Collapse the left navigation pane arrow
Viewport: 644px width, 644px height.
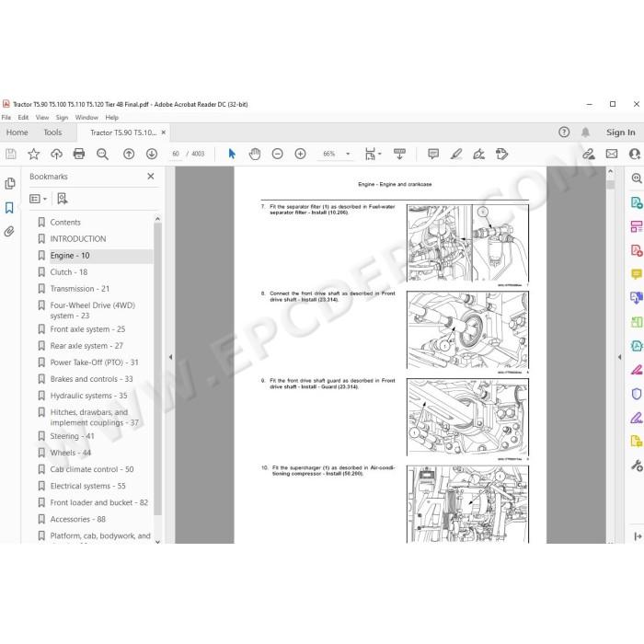point(170,357)
